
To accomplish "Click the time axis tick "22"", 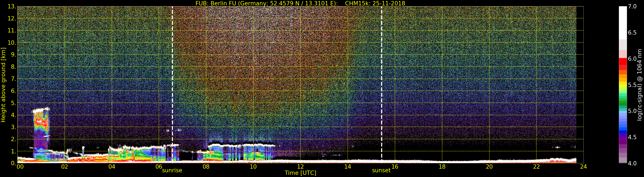I will point(536,167).
